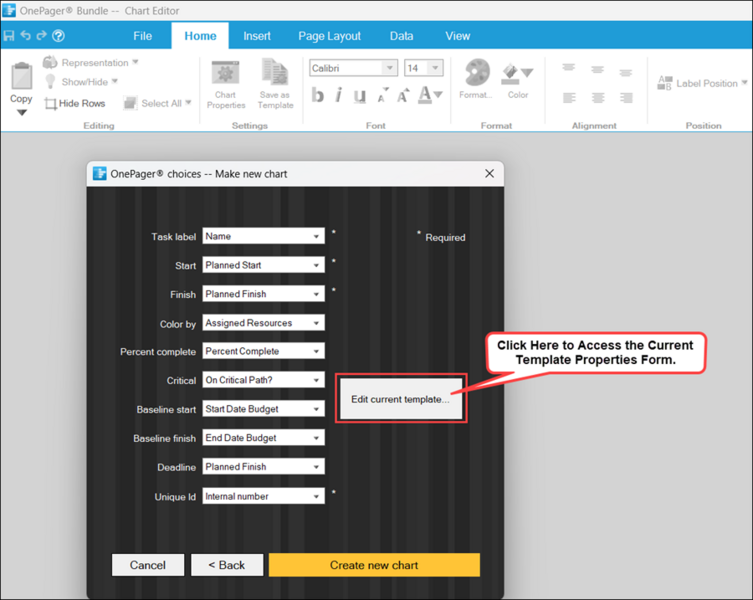Click Hide Rows in the Editing group
753x600 pixels.
(x=75, y=103)
